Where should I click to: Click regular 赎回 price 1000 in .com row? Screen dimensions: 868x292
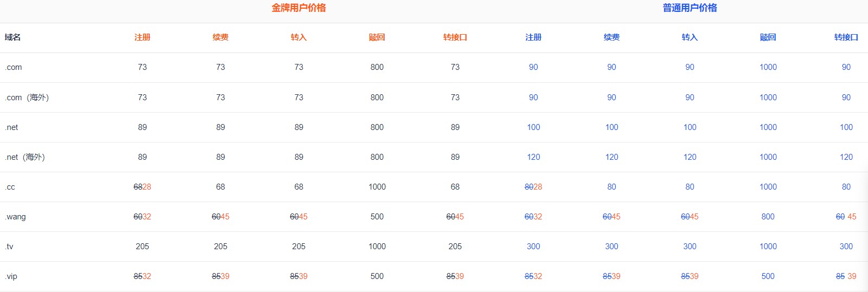pos(768,67)
